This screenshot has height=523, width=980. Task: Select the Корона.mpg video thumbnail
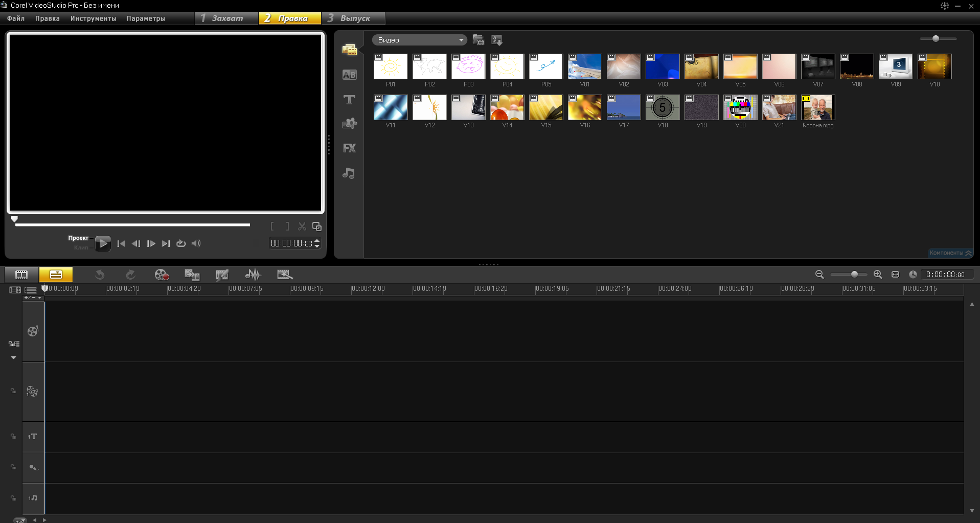(x=817, y=108)
